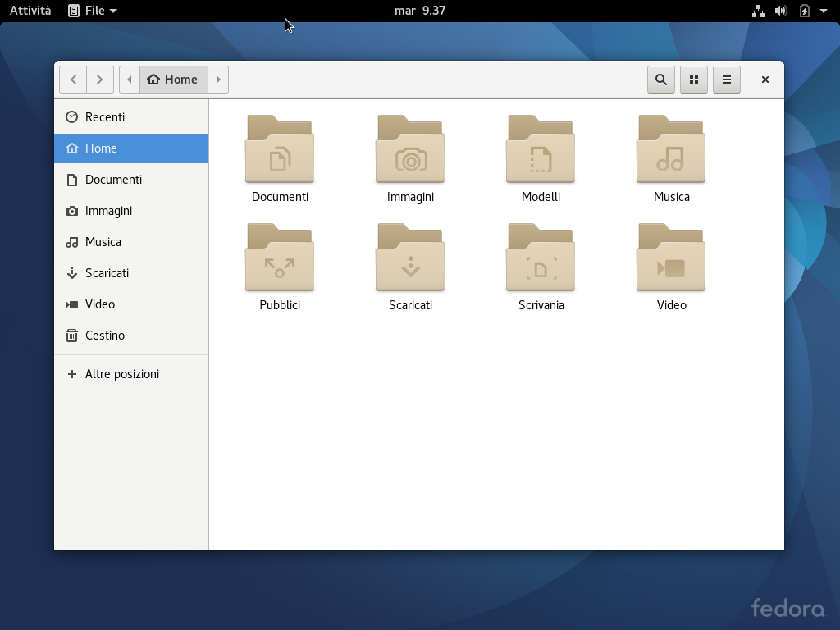Click the path bar right arrow
840x630 pixels.
pos(218,80)
